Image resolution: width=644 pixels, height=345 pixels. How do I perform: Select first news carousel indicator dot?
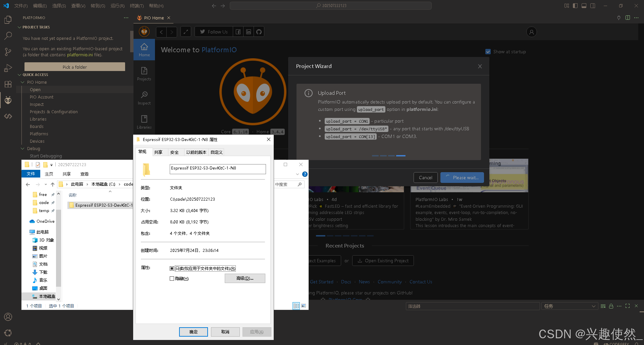pos(321,236)
